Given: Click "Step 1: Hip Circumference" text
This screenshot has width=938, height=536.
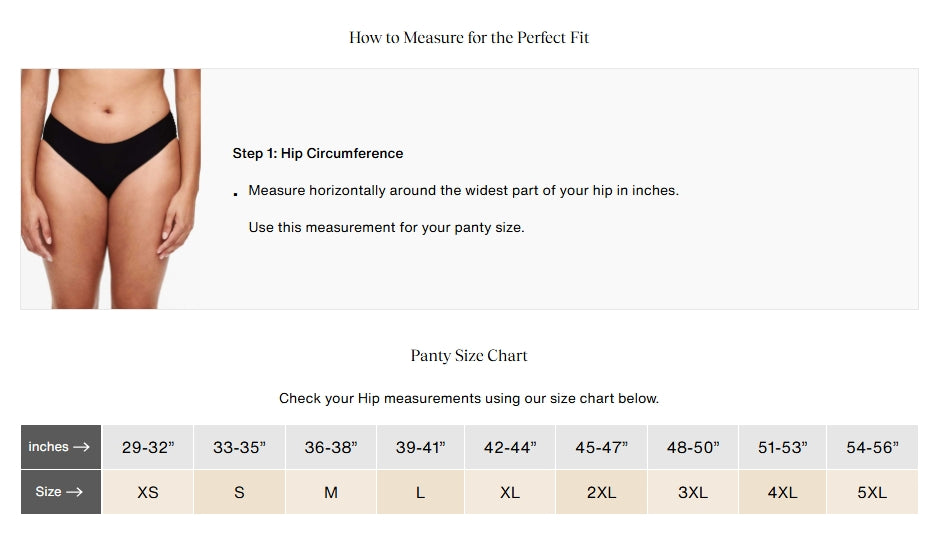Looking at the screenshot, I should pos(318,153).
